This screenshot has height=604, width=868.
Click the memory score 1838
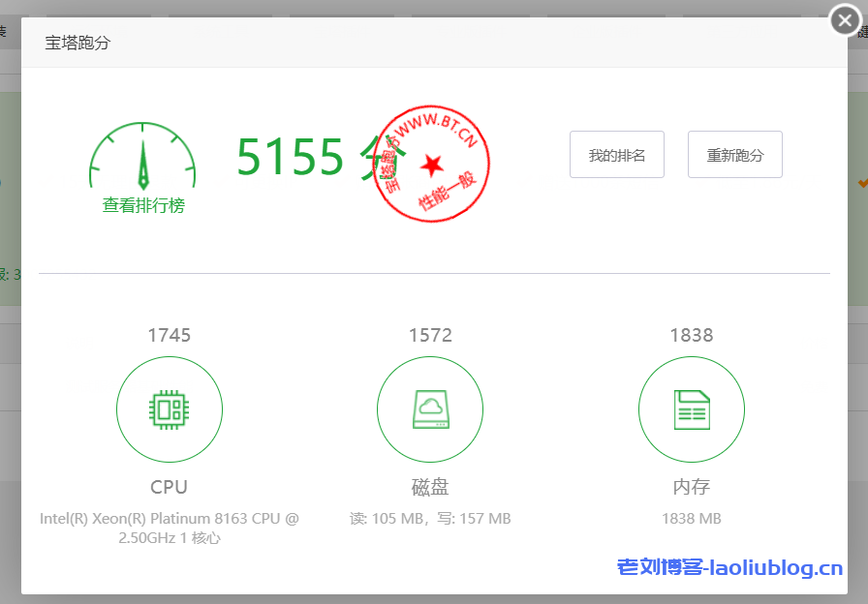[692, 336]
